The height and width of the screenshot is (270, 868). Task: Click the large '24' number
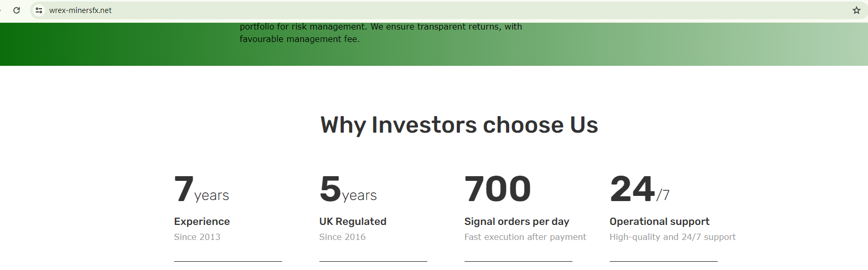coord(633,189)
